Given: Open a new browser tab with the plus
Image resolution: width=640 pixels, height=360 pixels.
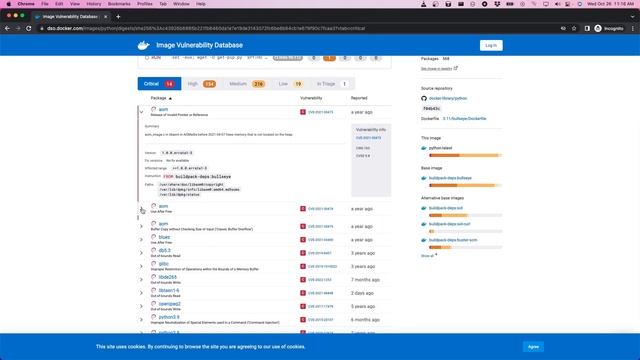Looking at the screenshot, I should point(118,17).
